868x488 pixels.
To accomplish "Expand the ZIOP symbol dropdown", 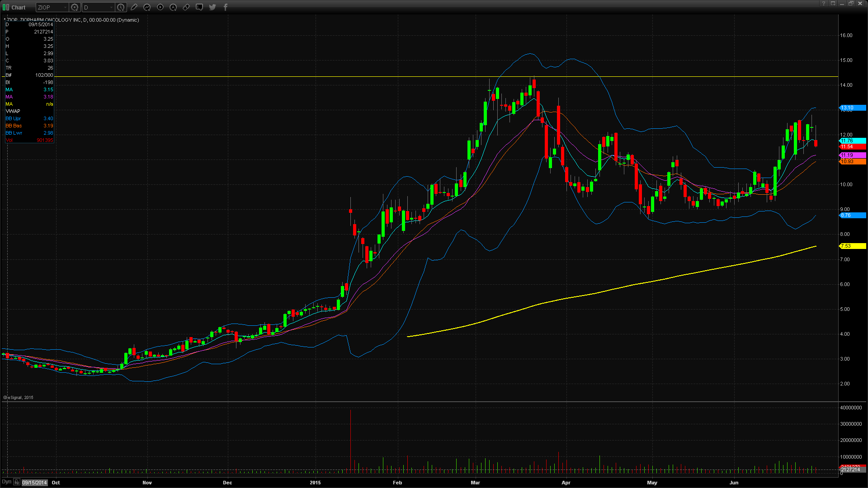I will pyautogui.click(x=65, y=7).
